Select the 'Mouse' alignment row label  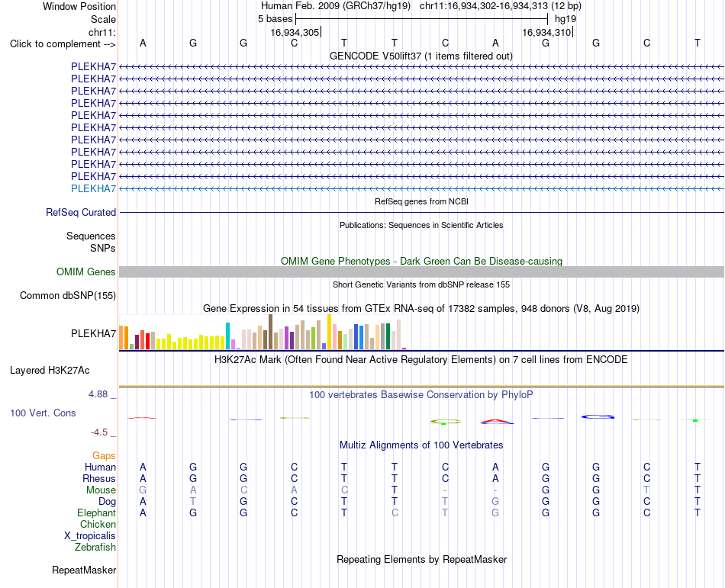[x=101, y=490]
